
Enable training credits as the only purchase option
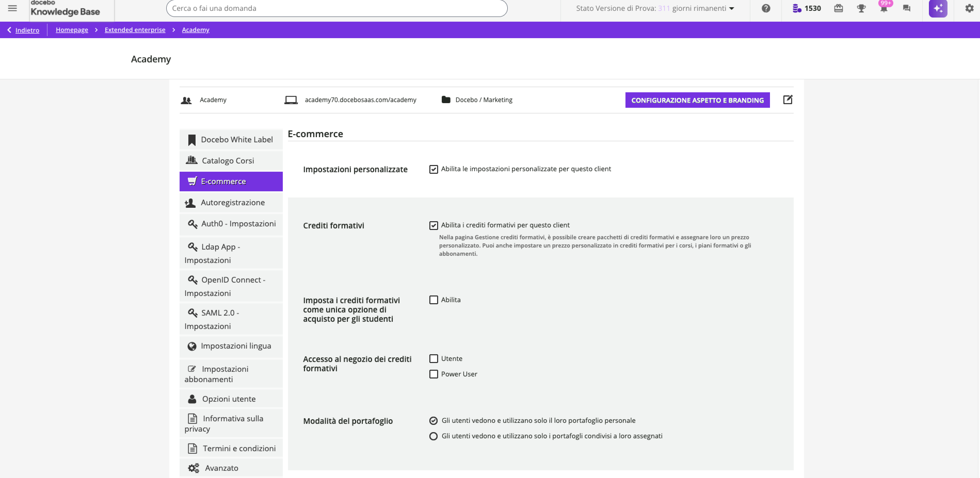pyautogui.click(x=433, y=300)
